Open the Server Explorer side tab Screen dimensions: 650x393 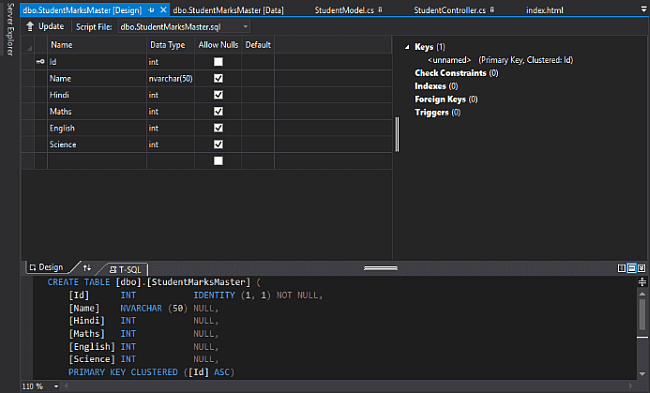tap(10, 29)
